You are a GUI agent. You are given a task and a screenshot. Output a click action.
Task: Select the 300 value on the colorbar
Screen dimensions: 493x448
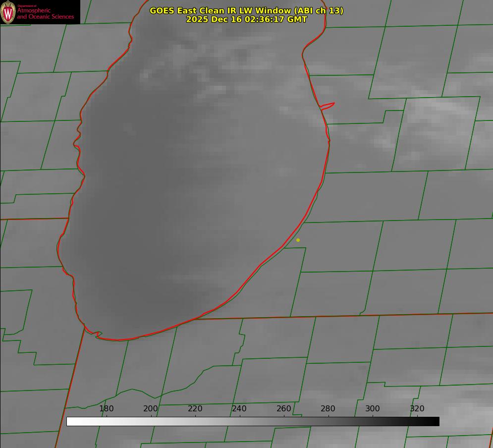[373, 408]
